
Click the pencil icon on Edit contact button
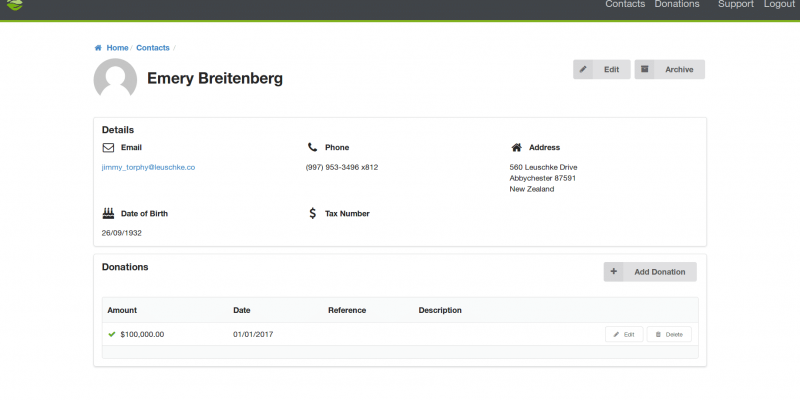(x=584, y=69)
